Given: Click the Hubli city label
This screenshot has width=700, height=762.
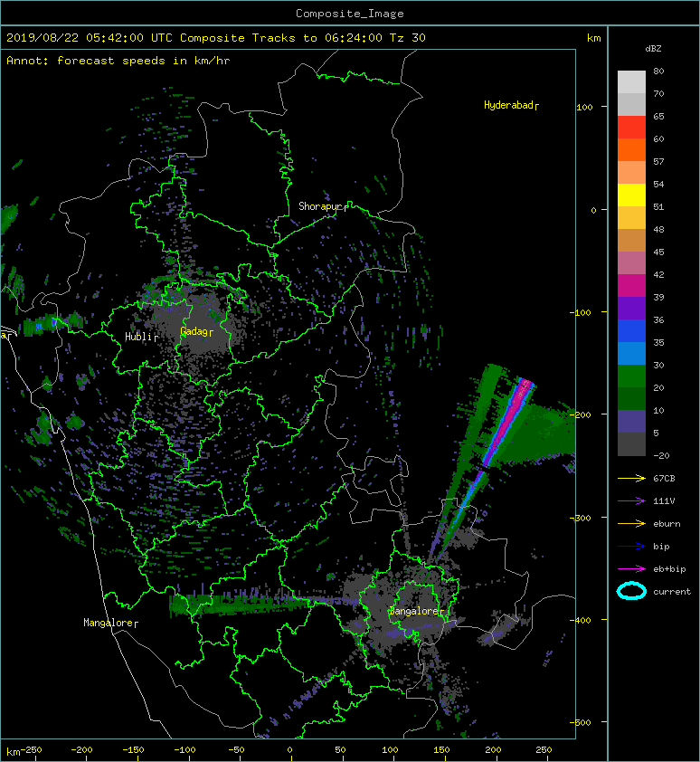Looking at the screenshot, I should click(141, 337).
